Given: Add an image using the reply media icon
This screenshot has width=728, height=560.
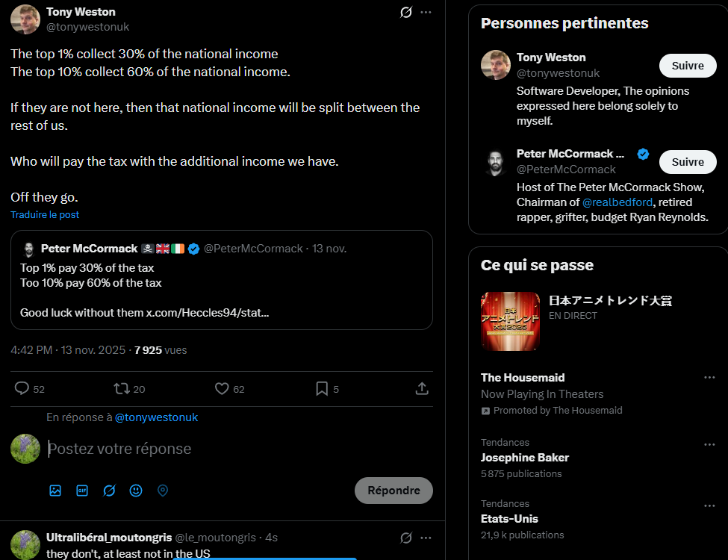Looking at the screenshot, I should [55, 491].
